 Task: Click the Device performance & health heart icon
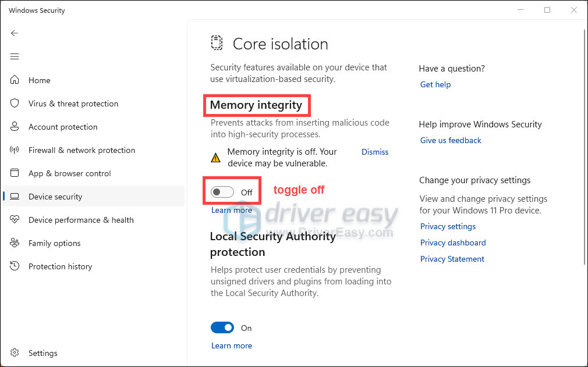tap(15, 219)
